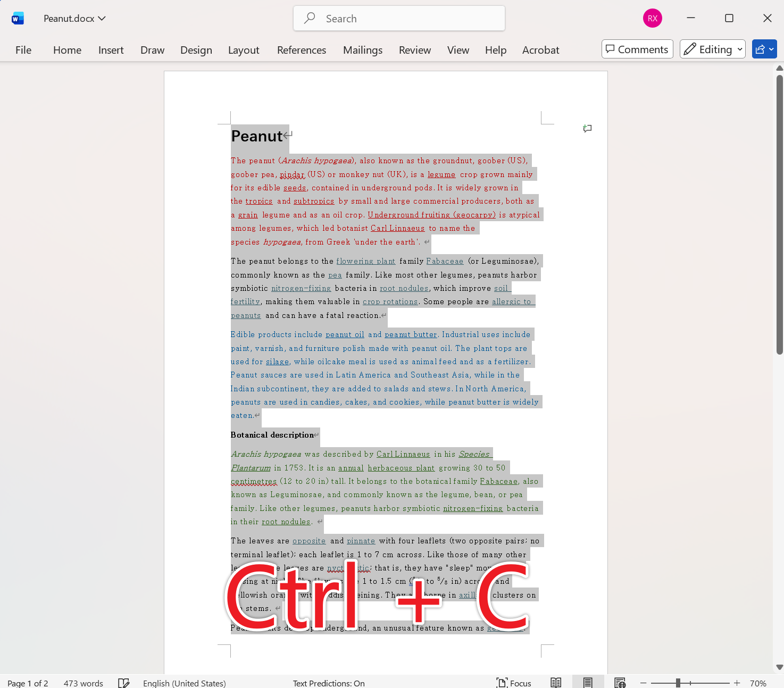Switch from Editing mode
The height and width of the screenshot is (688, 784).
point(712,49)
